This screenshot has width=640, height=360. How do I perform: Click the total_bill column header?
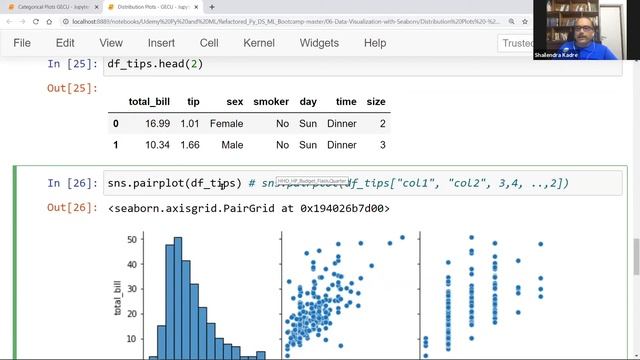149,102
